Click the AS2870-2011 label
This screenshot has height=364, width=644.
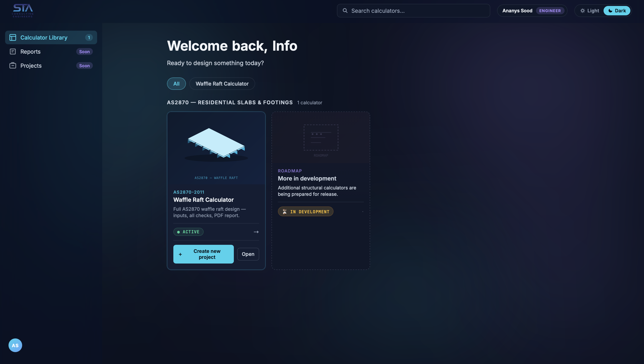click(189, 192)
